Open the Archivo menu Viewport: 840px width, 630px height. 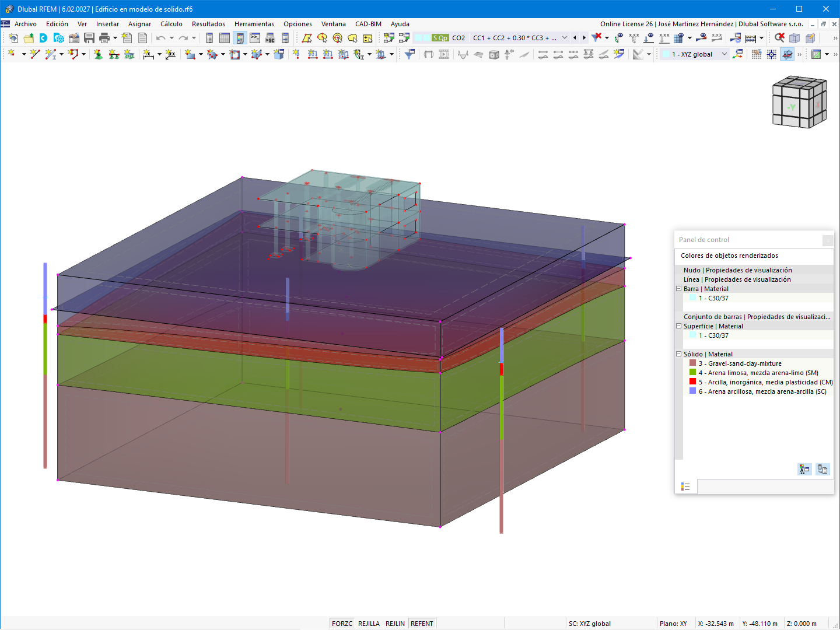tap(26, 24)
